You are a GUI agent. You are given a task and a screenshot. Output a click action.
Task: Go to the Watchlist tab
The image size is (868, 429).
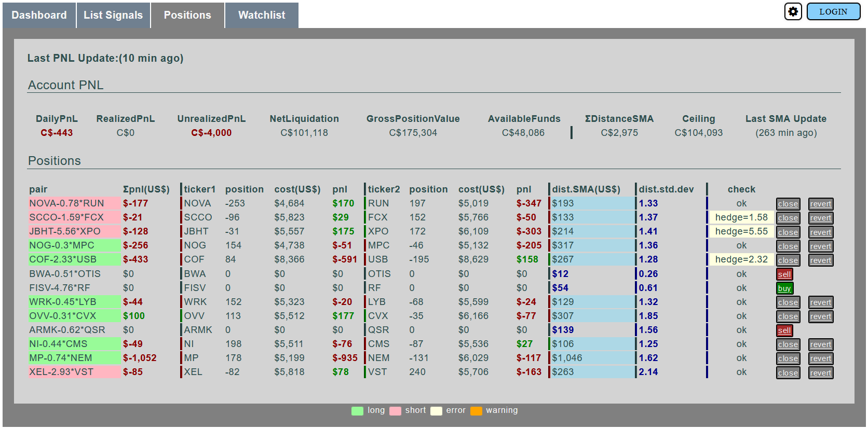click(262, 15)
